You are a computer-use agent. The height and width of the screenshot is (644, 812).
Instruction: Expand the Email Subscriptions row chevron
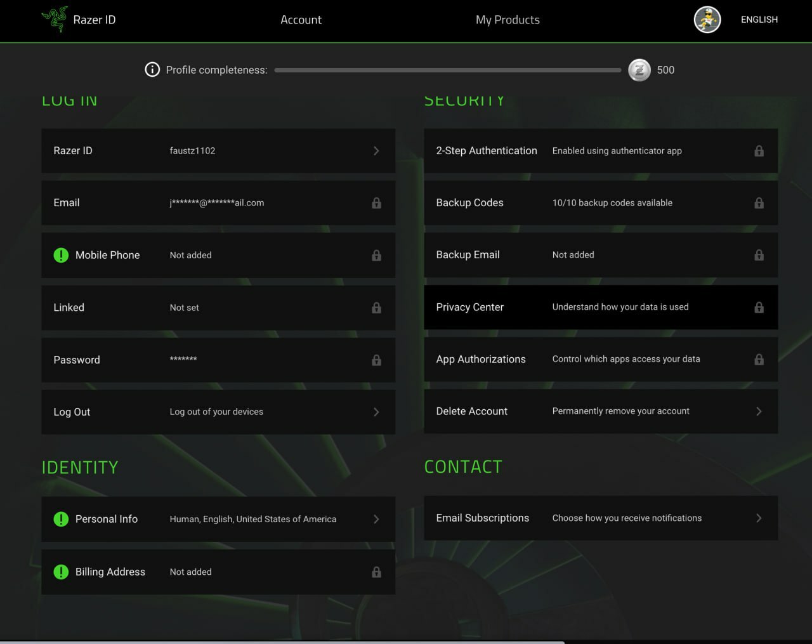click(759, 518)
